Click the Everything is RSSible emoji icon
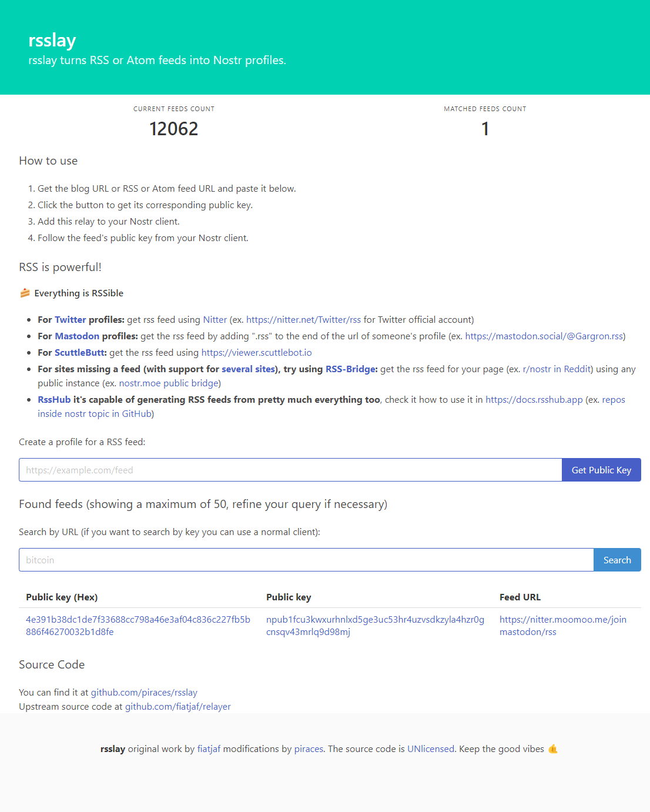Image resolution: width=650 pixels, height=812 pixels. click(25, 293)
